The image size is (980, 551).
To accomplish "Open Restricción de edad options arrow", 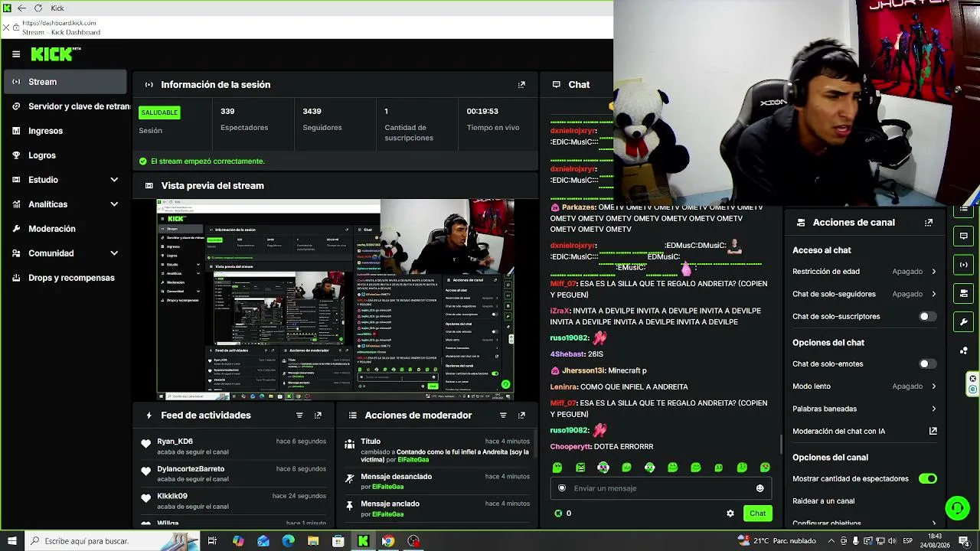I will (933, 272).
